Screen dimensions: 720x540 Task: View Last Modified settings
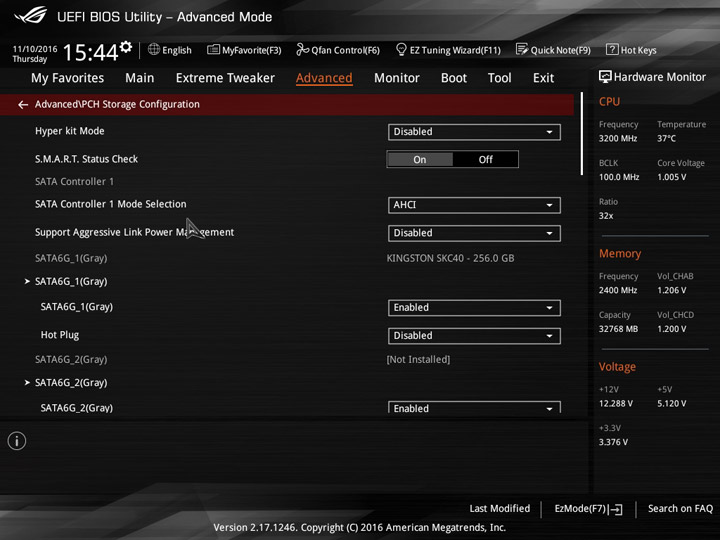point(500,509)
